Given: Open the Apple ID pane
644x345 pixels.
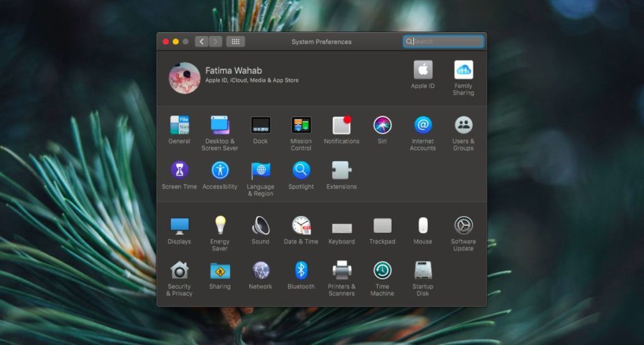Looking at the screenshot, I should click(423, 70).
